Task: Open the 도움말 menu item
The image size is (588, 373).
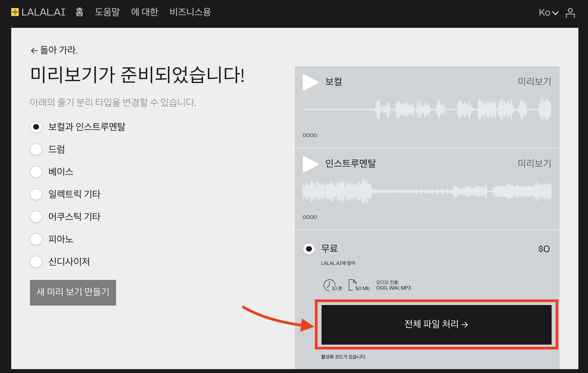Action: (107, 12)
